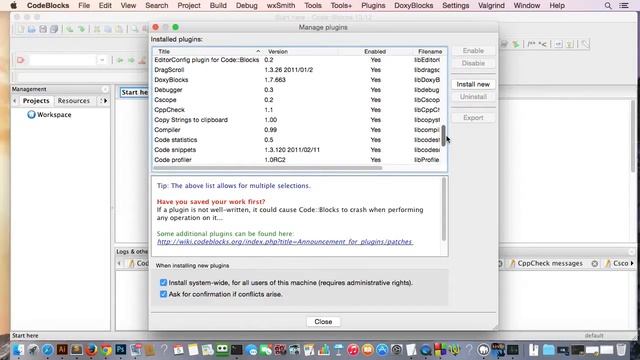Image resolution: width=640 pixels, height=360 pixels.
Task: Select the DoxyBlocks plugin row
Action: coord(298,80)
